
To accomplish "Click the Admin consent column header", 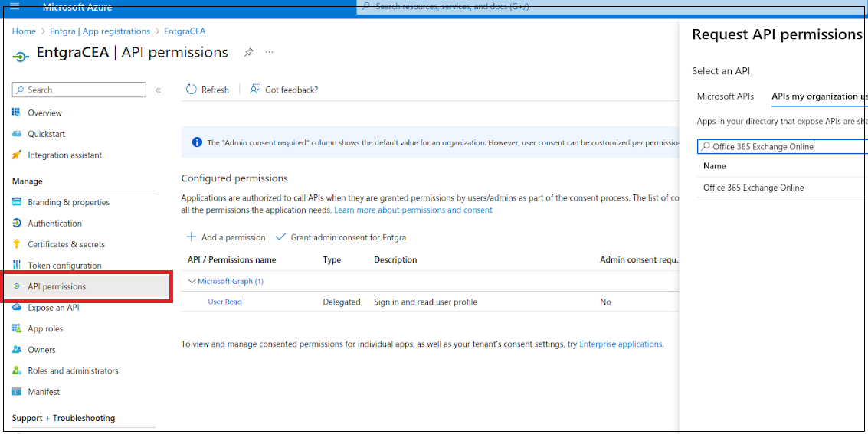I will pos(640,259).
